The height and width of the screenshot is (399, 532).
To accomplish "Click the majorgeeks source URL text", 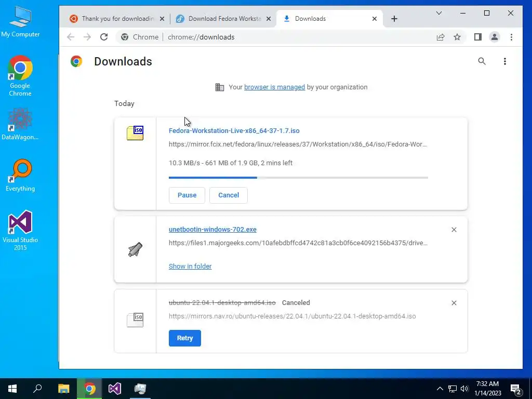I will [298, 243].
